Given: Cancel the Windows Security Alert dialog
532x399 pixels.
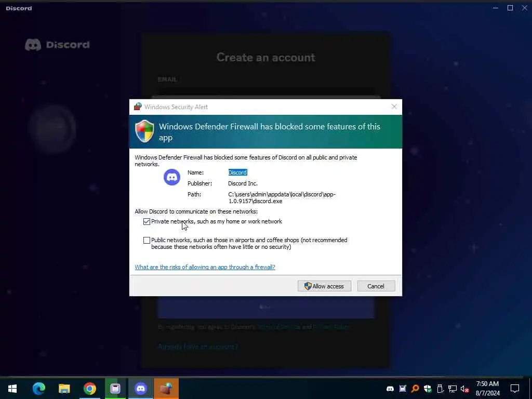Looking at the screenshot, I should click(x=376, y=286).
